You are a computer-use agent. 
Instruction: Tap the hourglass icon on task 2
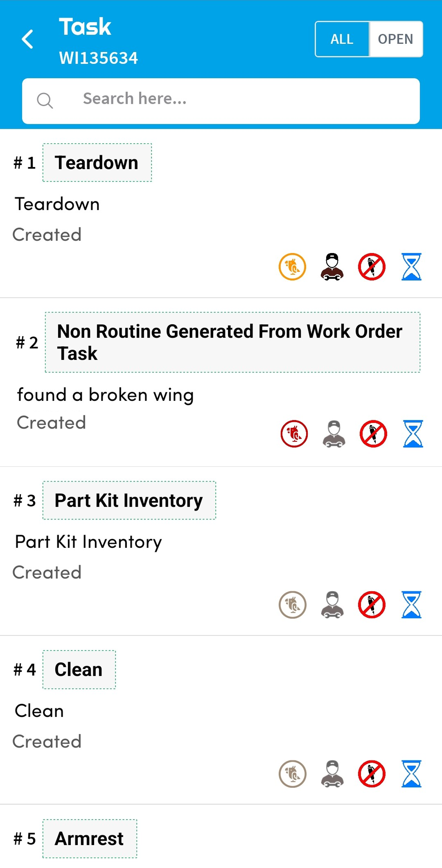tap(413, 434)
